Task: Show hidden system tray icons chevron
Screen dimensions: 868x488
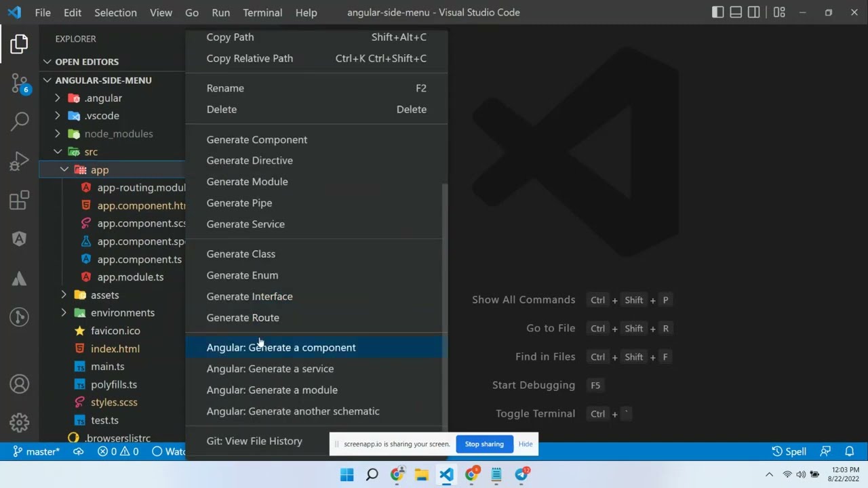Action: (769, 474)
